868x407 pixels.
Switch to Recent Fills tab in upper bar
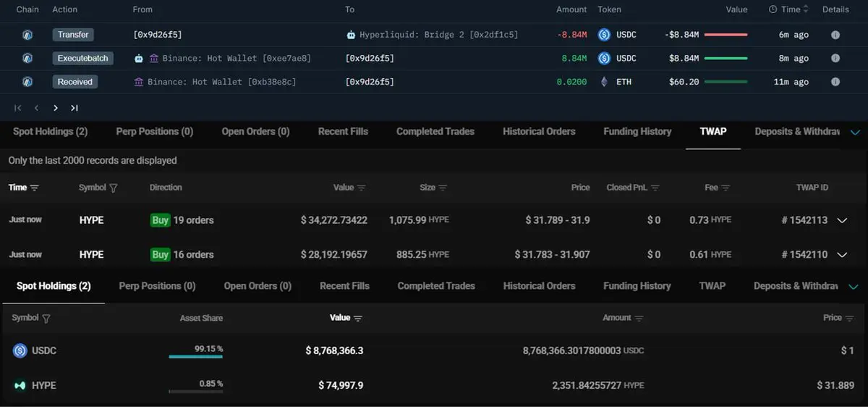(343, 131)
